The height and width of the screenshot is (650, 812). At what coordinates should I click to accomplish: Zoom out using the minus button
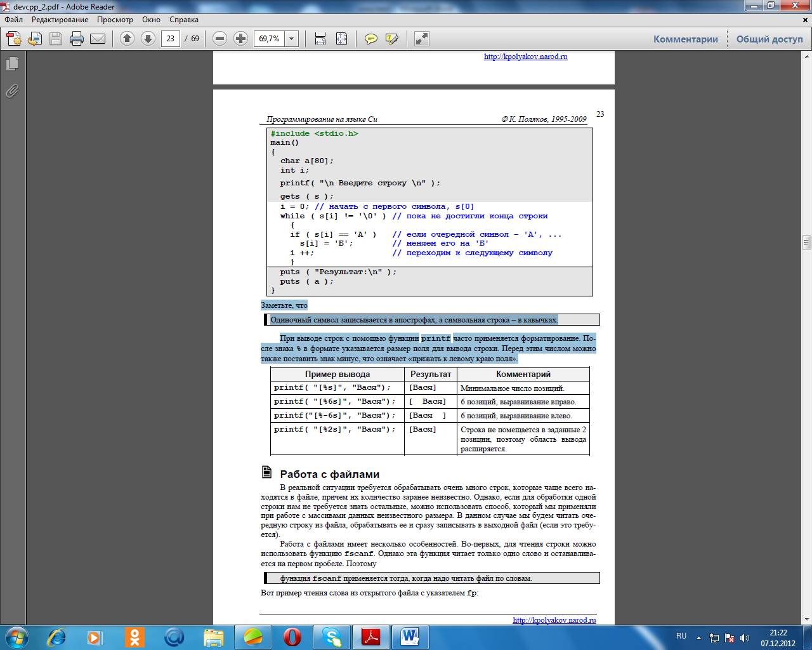tap(219, 39)
